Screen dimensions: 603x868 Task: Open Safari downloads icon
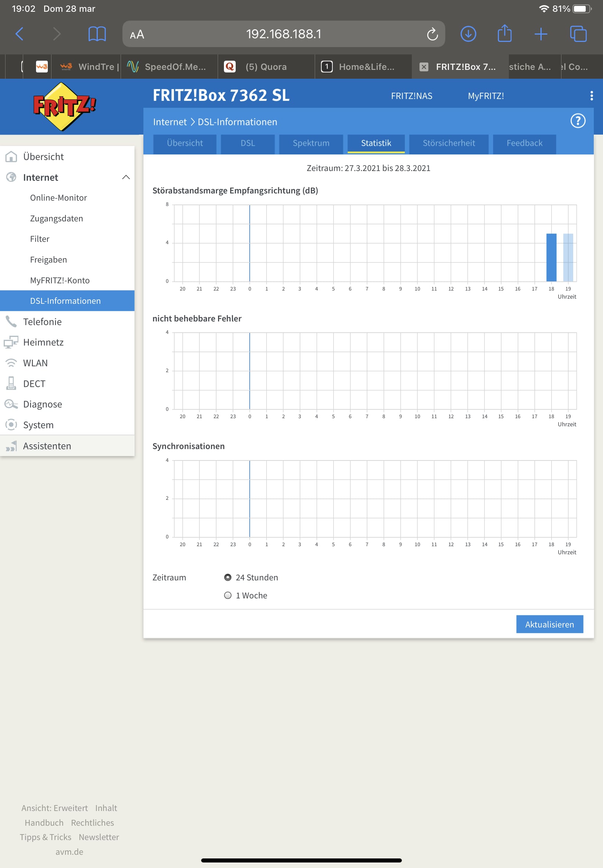click(468, 34)
